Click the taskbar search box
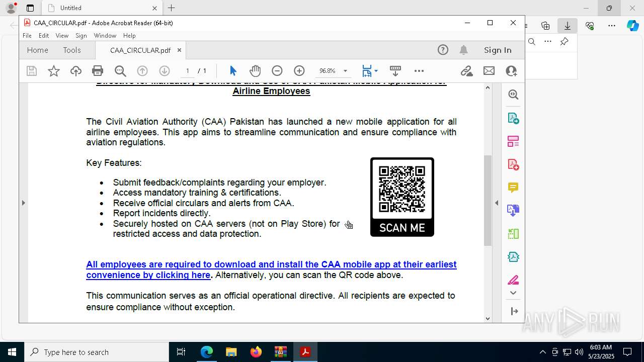Viewport: 644px width, 362px height. click(x=97, y=352)
